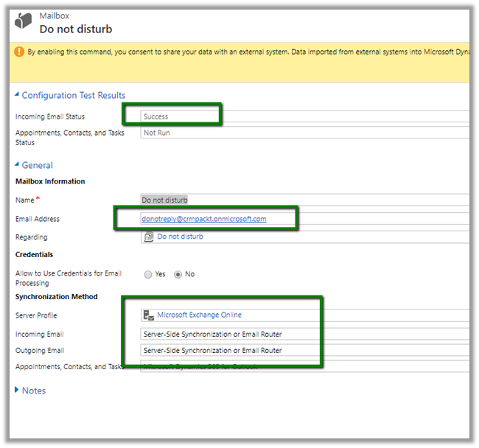Click the data consent notification banner text

[x=243, y=52]
